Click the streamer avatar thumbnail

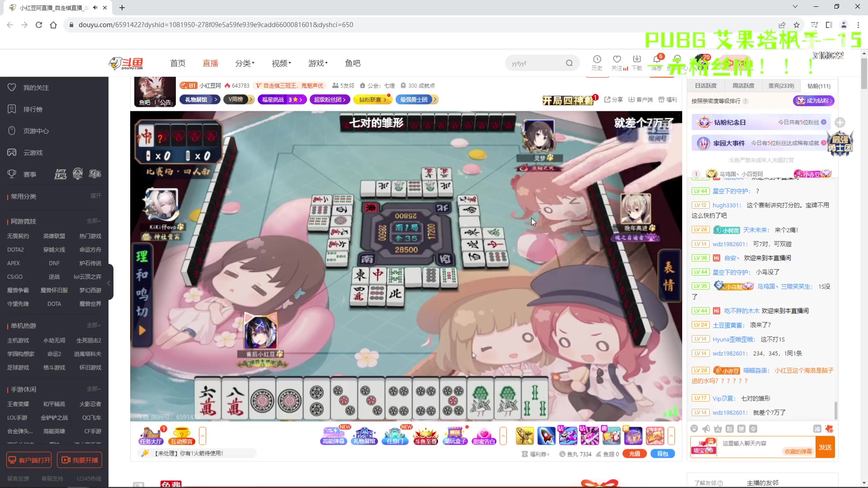155,92
